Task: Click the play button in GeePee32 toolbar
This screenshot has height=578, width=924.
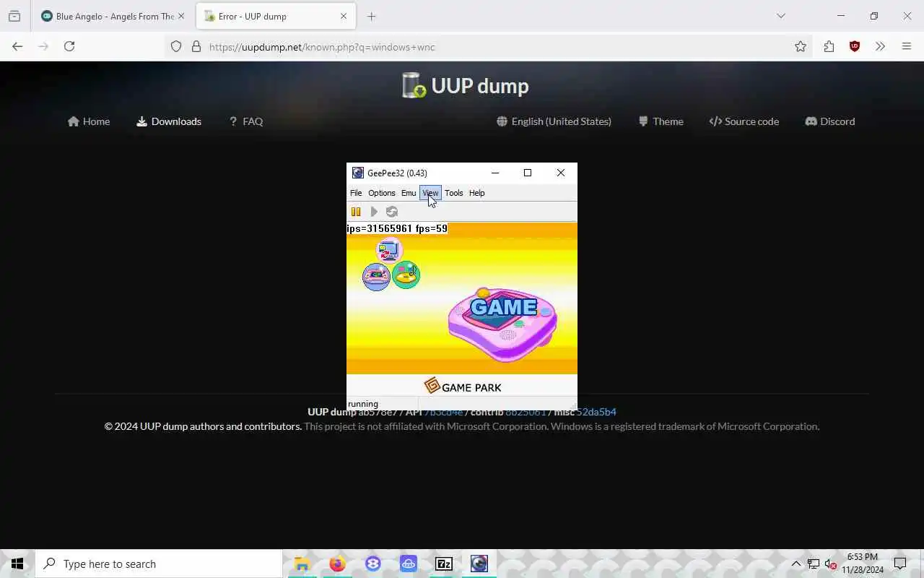Action: [374, 212]
